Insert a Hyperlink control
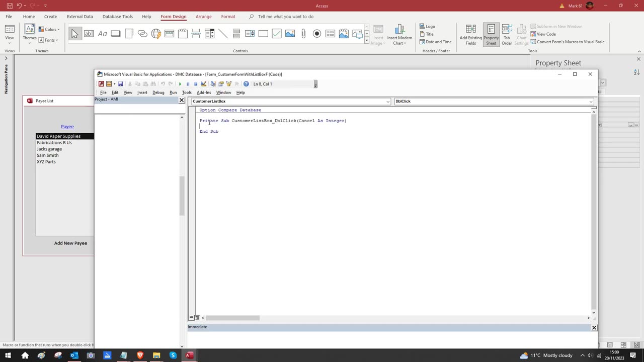 pyautogui.click(x=142, y=34)
